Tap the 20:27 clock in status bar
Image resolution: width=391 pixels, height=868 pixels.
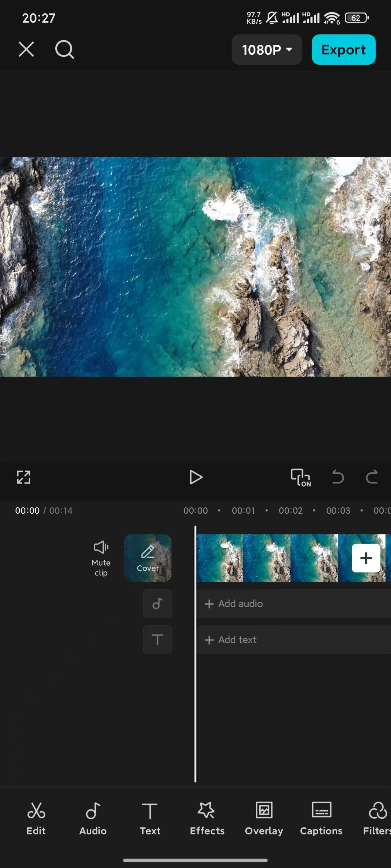(x=39, y=18)
